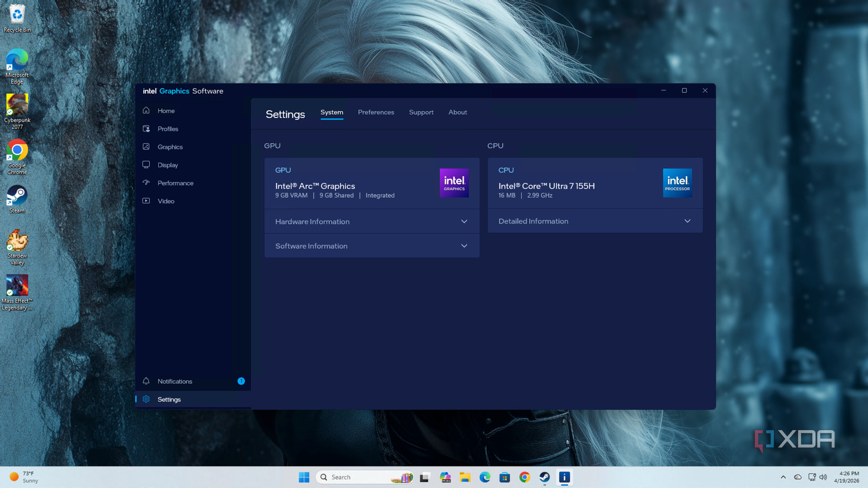Expand the Hardware Information section
Image resolution: width=868 pixels, height=488 pixels.
pos(371,221)
